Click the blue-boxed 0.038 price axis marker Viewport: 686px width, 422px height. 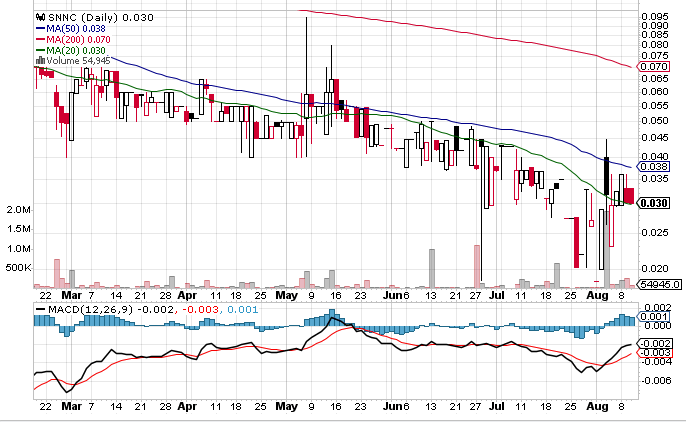[x=654, y=166]
